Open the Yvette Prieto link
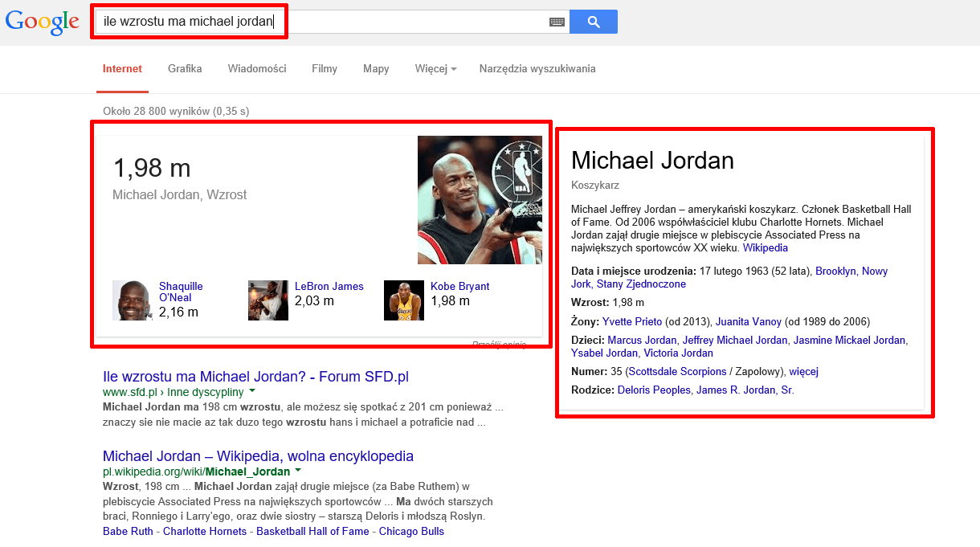The width and height of the screenshot is (980, 547). pos(632,322)
